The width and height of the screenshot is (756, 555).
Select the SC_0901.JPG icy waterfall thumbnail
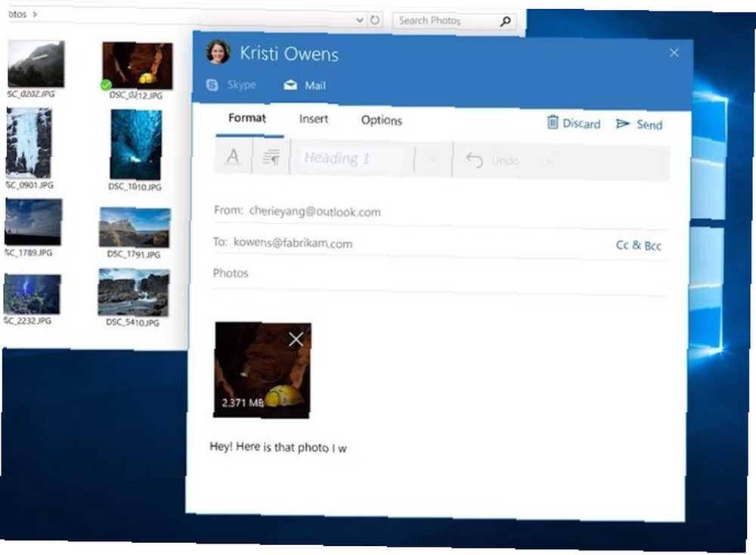29,143
